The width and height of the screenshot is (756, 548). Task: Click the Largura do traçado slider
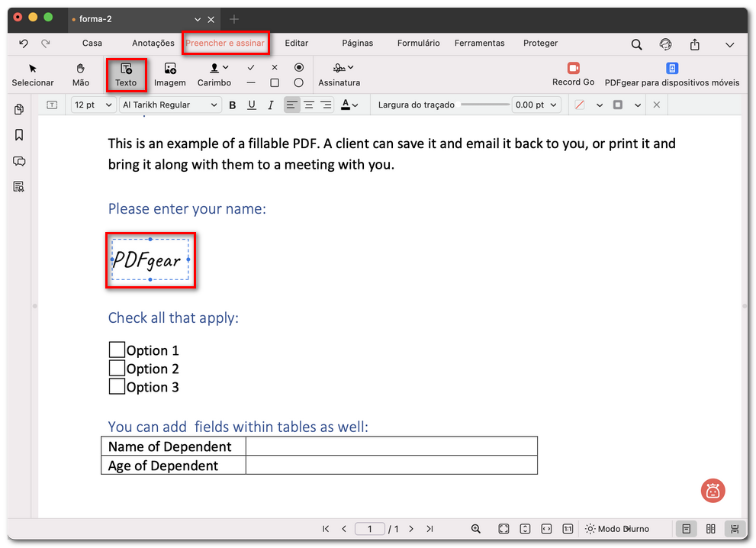[484, 105]
